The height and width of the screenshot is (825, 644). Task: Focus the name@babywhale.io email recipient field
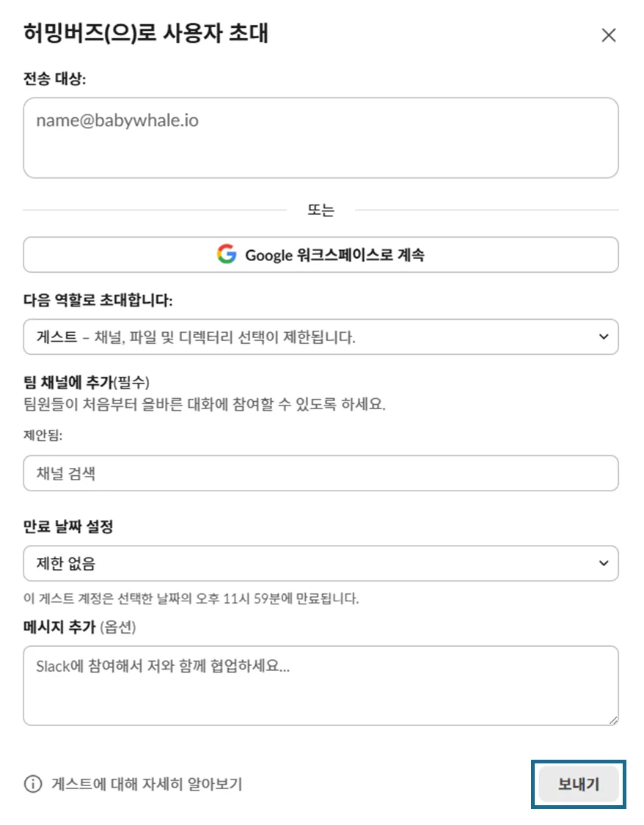coord(321,138)
